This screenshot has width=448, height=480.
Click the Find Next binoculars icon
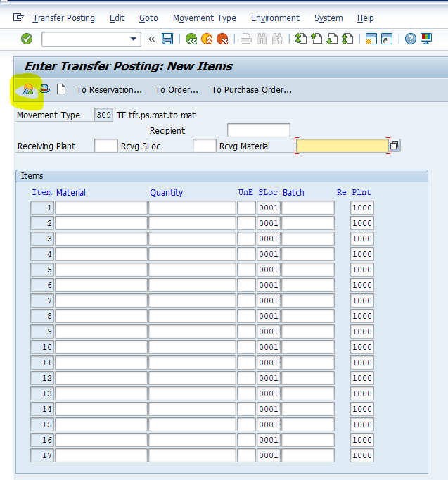coord(277,39)
